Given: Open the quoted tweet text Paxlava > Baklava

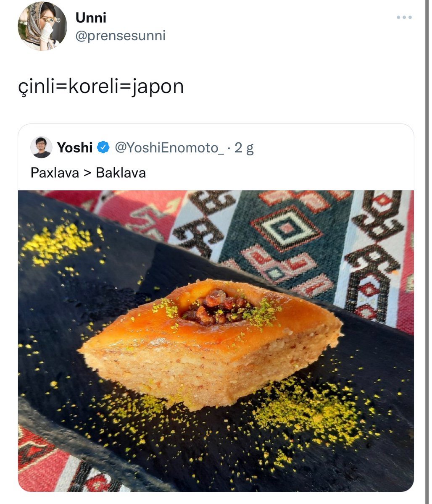Looking at the screenshot, I should tap(88, 173).
